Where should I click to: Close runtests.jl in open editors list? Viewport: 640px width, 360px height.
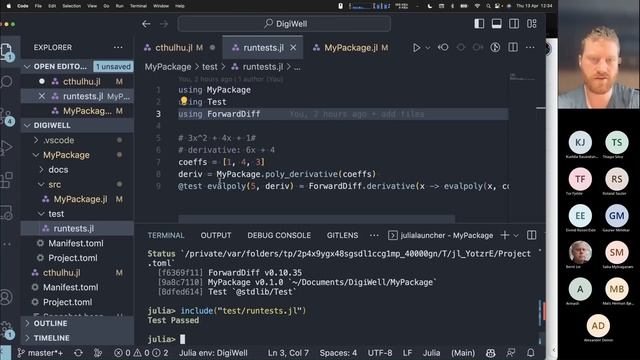[x=42, y=96]
